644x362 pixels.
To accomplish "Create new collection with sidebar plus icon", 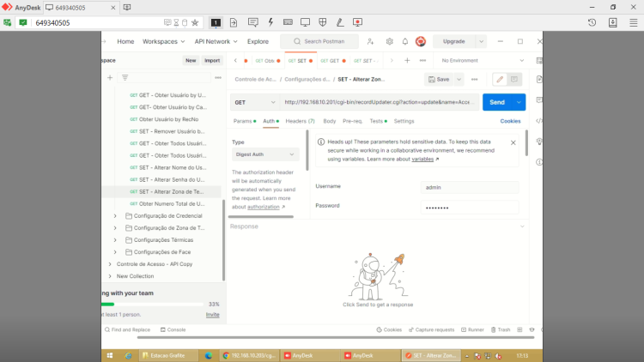I will click(110, 77).
